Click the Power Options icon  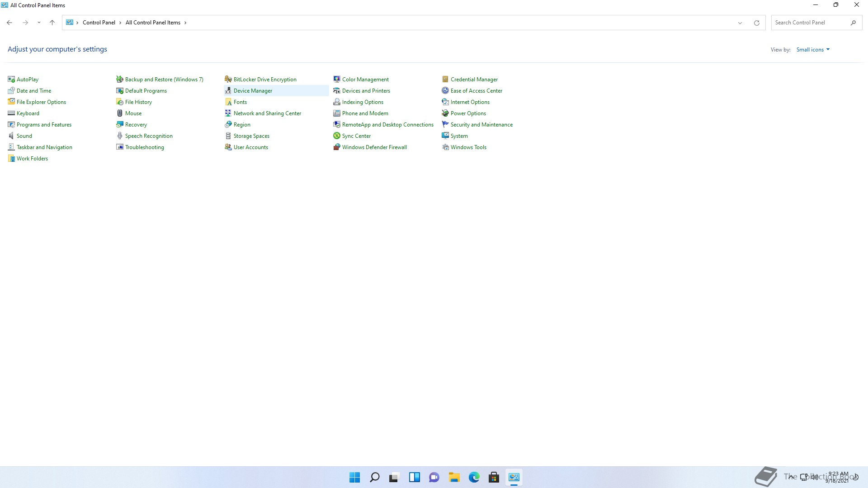[x=445, y=113]
